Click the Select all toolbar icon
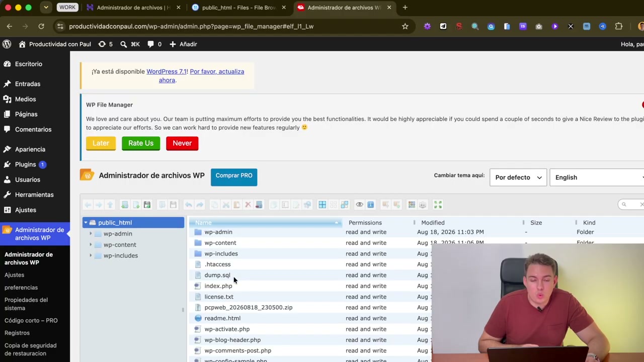 (x=322, y=205)
